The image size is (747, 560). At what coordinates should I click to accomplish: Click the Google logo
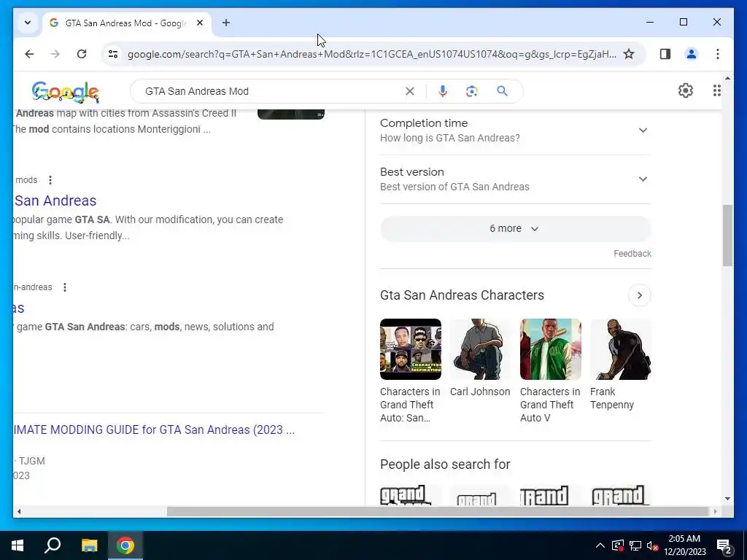[65, 91]
